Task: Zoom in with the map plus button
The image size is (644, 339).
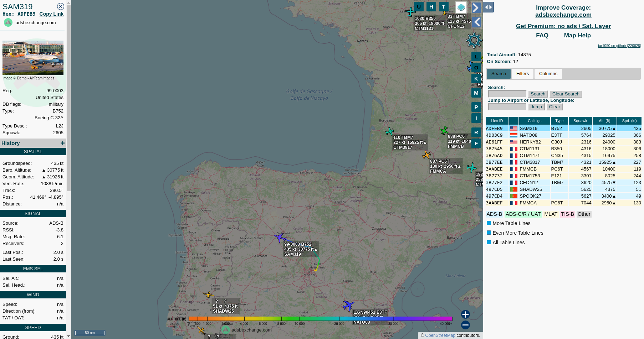Action: [465, 314]
